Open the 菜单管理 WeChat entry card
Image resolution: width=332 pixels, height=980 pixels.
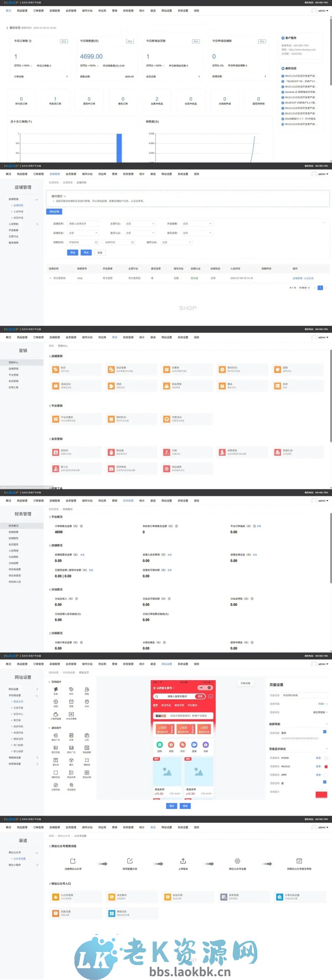coord(243,897)
